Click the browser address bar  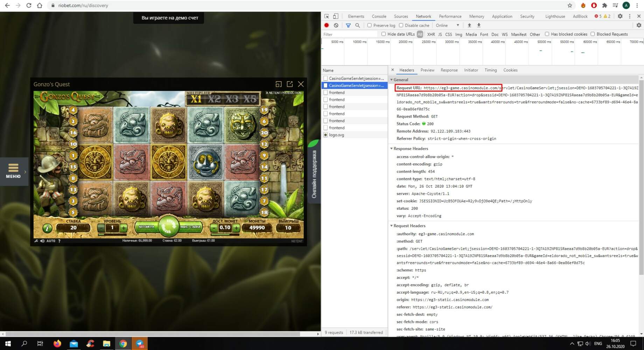point(308,5)
